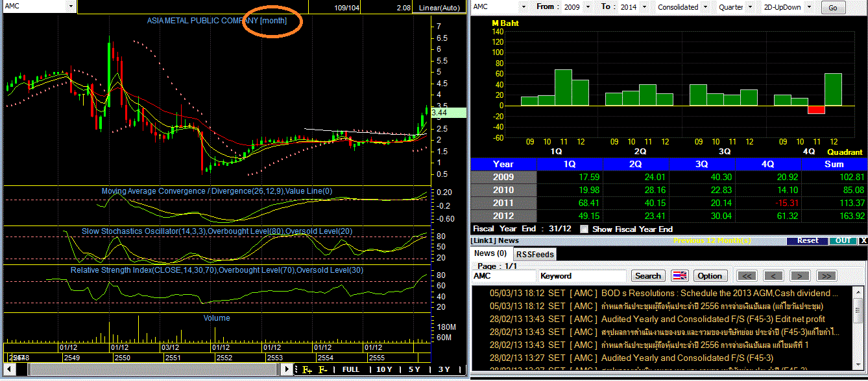Click the news Option button
Screen dimensions: 868x381
710,276
